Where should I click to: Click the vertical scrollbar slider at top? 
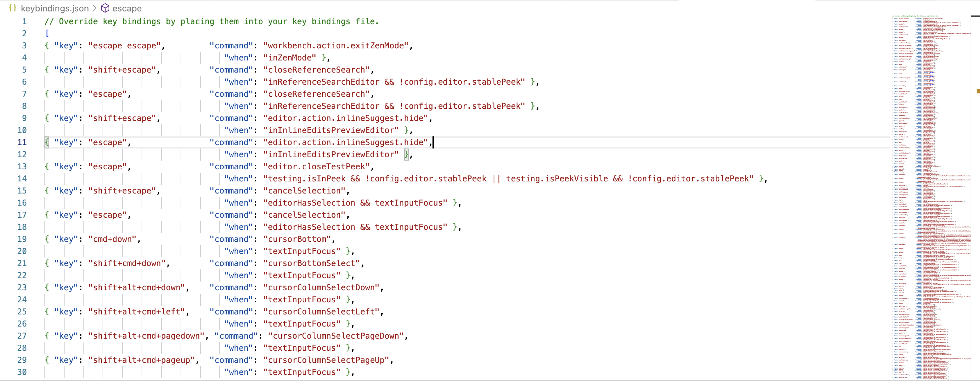(x=975, y=16)
